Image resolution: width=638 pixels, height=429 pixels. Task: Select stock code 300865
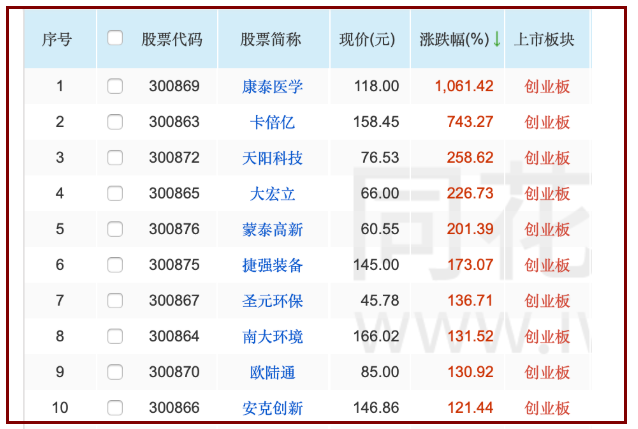point(174,193)
